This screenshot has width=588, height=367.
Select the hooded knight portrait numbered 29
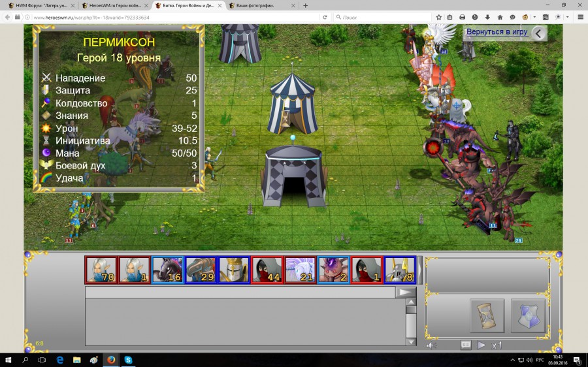[x=201, y=270]
